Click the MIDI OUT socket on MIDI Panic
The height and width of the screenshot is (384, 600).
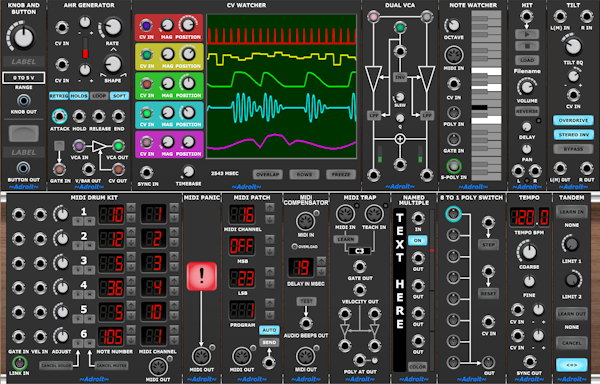pyautogui.click(x=201, y=356)
